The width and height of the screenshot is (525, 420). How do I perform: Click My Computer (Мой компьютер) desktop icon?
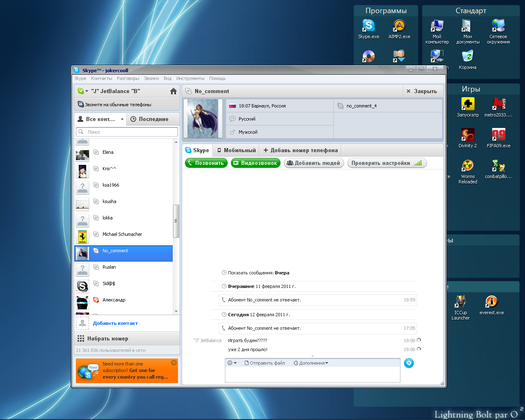pyautogui.click(x=437, y=32)
